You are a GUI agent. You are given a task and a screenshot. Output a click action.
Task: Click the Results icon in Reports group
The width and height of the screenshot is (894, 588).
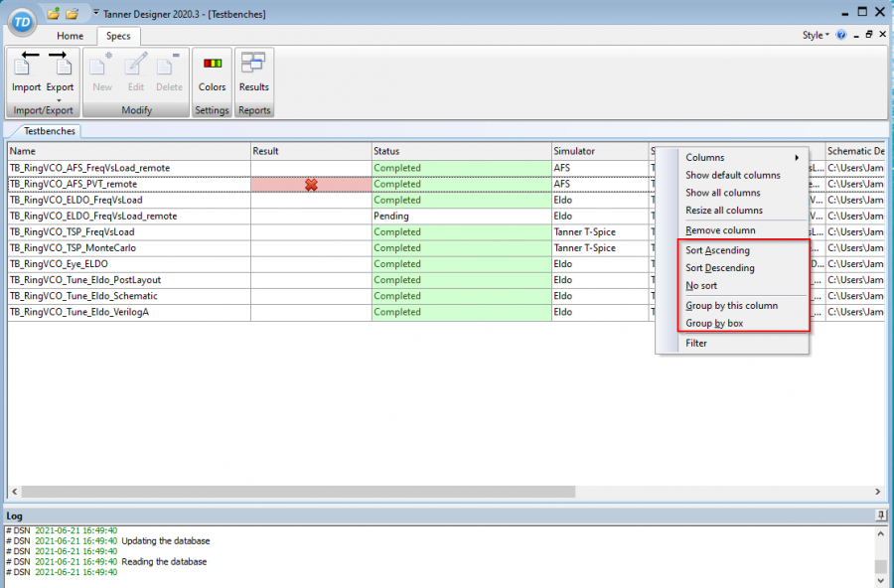(x=253, y=74)
